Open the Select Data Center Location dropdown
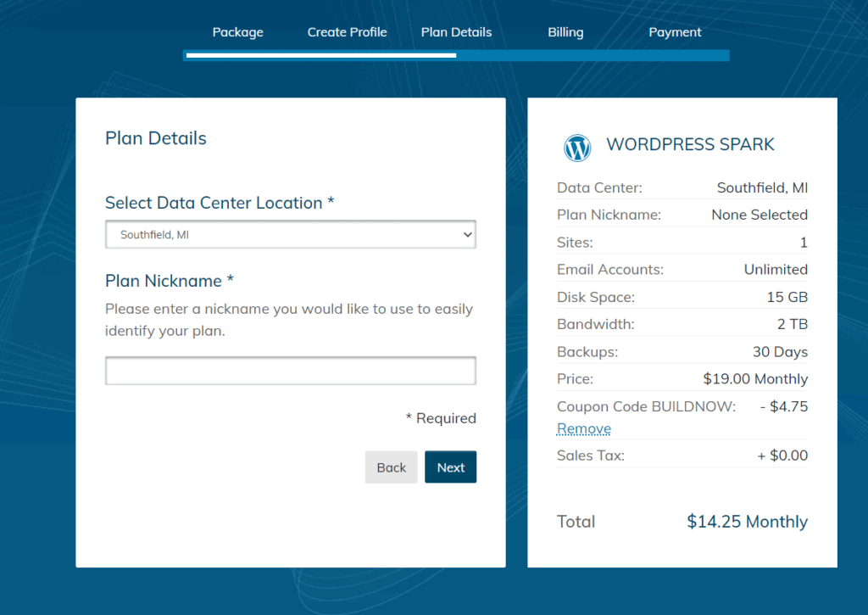The height and width of the screenshot is (615, 868). 291,234
